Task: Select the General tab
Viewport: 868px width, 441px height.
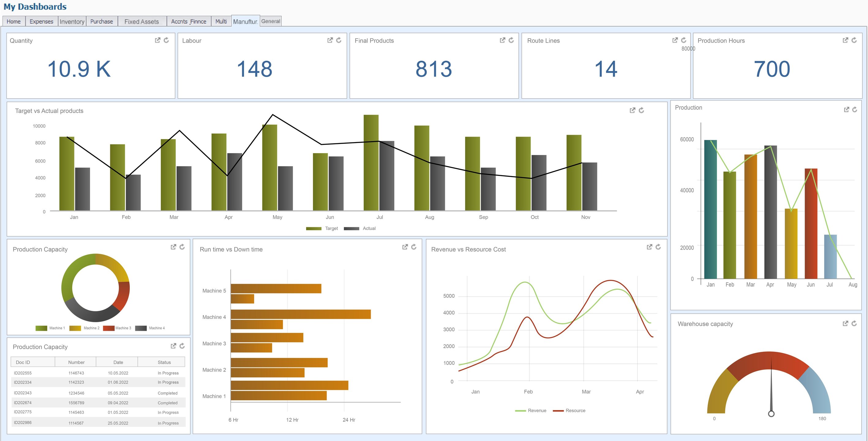Action: pyautogui.click(x=271, y=21)
